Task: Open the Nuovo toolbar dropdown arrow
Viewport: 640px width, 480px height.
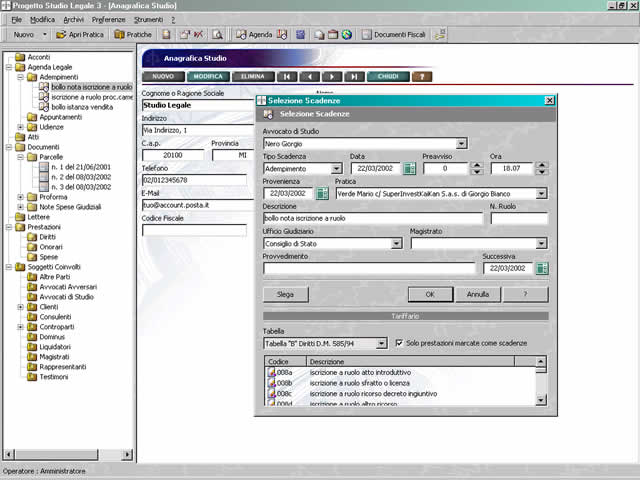Action: pos(45,35)
